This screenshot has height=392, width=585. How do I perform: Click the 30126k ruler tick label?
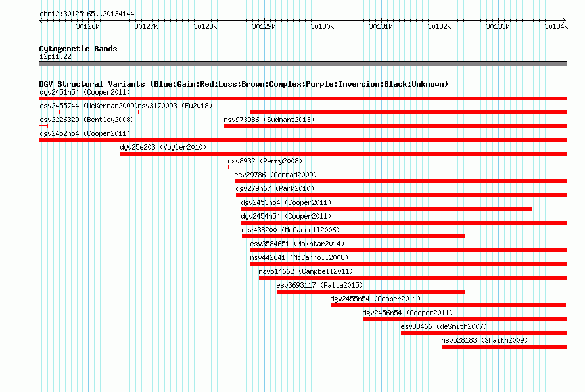point(87,26)
